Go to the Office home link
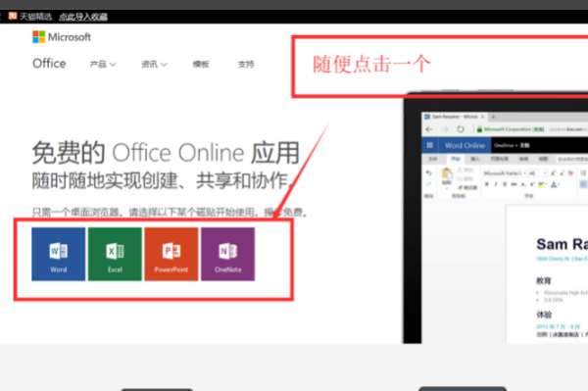This screenshot has width=588, height=391. (x=49, y=64)
